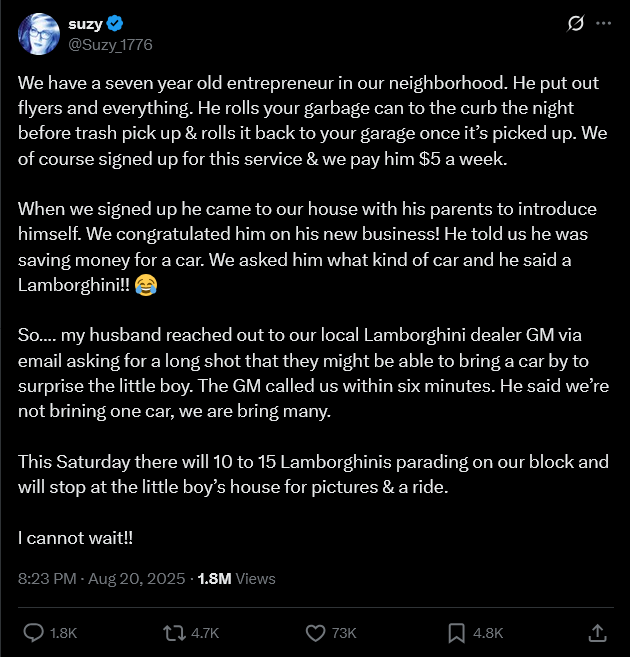This screenshot has width=630, height=657.
Task: Click the 73K likes count
Action: coord(346,632)
